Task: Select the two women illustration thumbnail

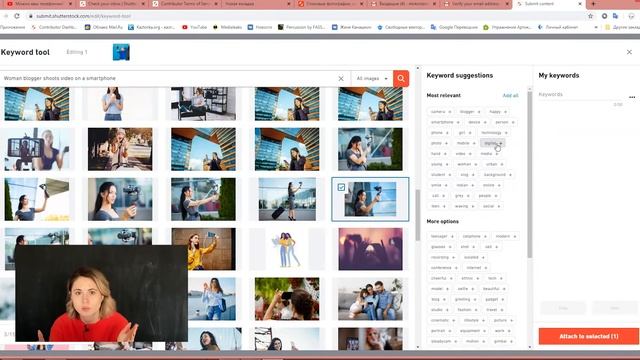Action: point(287,249)
